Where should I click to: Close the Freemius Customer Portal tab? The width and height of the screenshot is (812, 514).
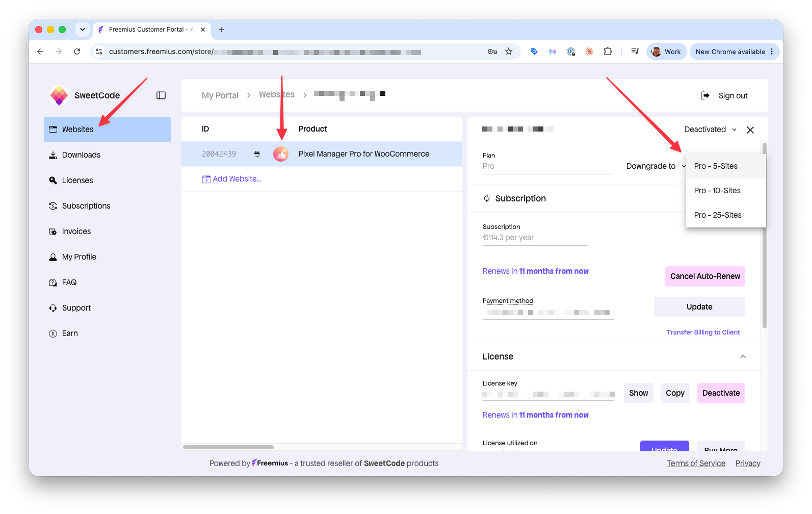tap(203, 30)
